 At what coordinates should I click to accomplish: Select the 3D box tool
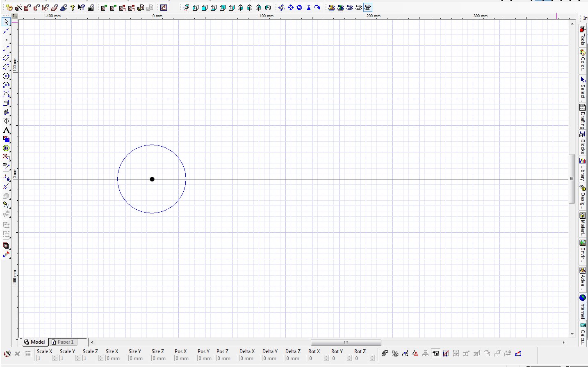click(6, 103)
